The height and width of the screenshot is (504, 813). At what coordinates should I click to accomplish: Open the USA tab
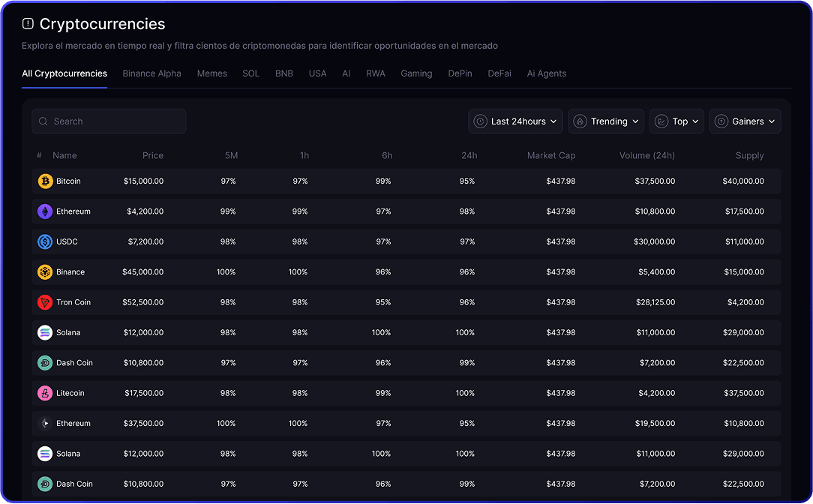tap(318, 73)
